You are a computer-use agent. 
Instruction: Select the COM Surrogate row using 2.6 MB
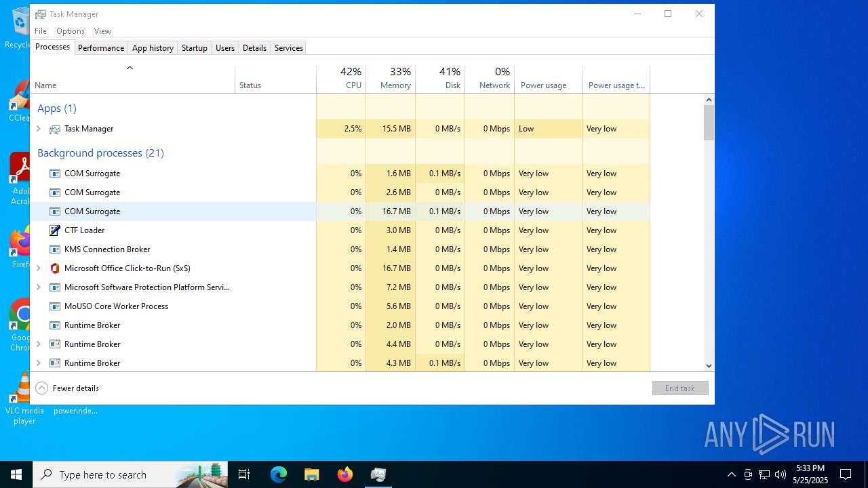340,192
